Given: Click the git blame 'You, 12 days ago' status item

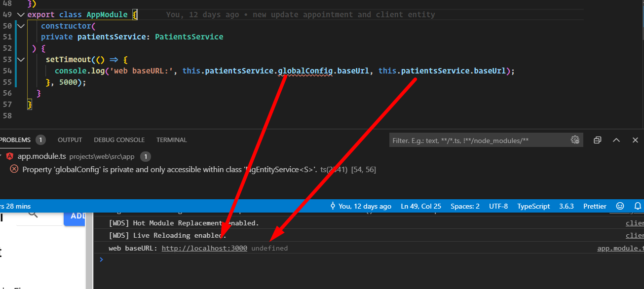Looking at the screenshot, I should pos(361,206).
